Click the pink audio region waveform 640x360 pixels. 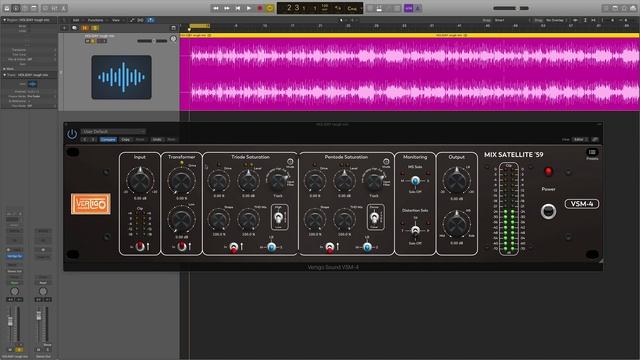pos(409,74)
